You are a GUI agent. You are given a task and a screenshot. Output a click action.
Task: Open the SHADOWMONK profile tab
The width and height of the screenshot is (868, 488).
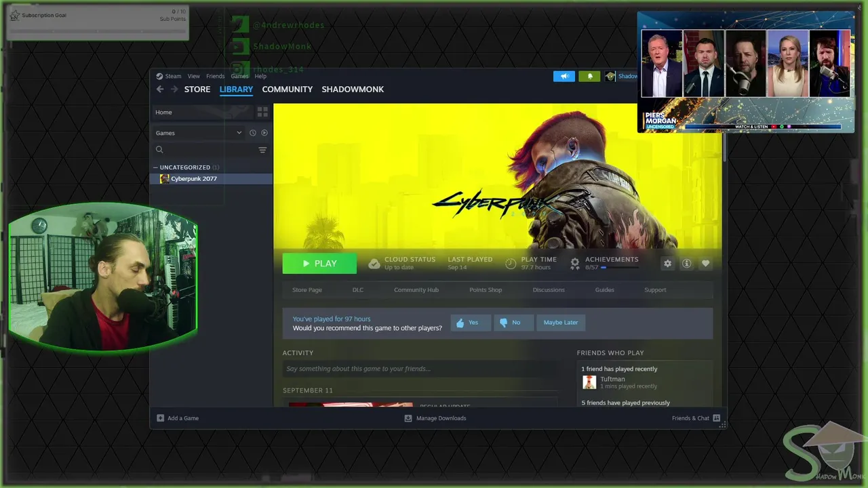tap(353, 89)
